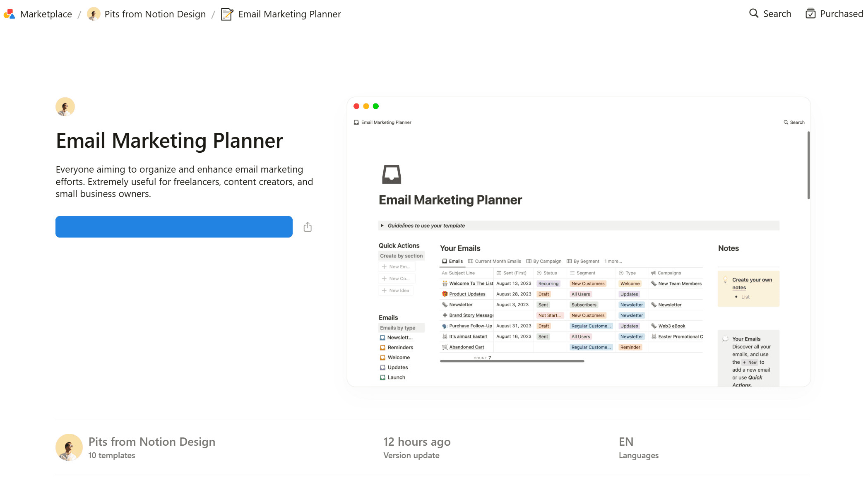Click the 12 hours ago version update
The image size is (868, 490).
tap(417, 448)
